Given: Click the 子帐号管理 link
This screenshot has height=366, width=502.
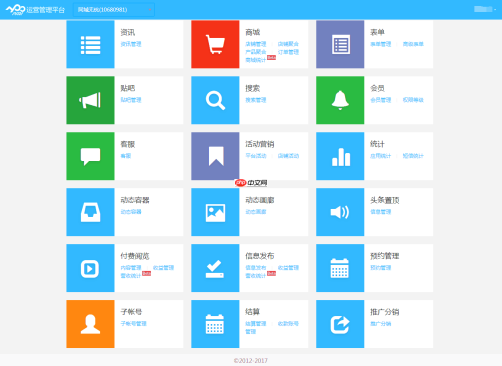Looking at the screenshot, I should pyautogui.click(x=134, y=324).
